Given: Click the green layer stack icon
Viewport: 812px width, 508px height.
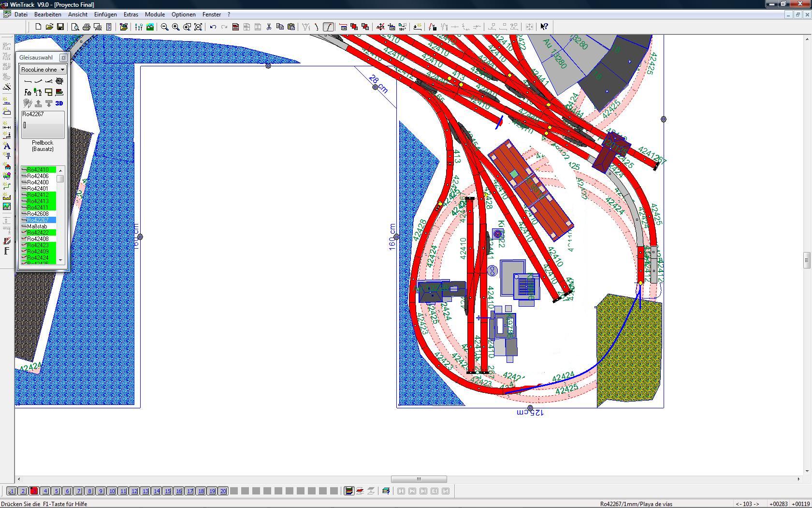Looking at the screenshot, I should pyautogui.click(x=386, y=491).
